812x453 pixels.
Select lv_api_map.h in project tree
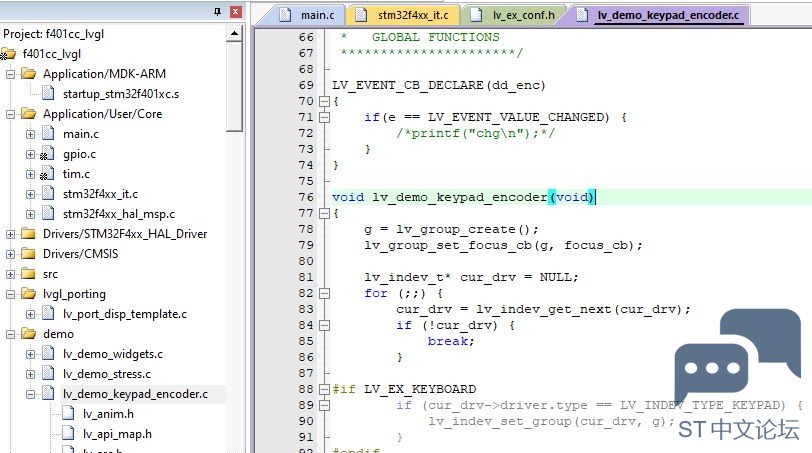pyautogui.click(x=117, y=434)
